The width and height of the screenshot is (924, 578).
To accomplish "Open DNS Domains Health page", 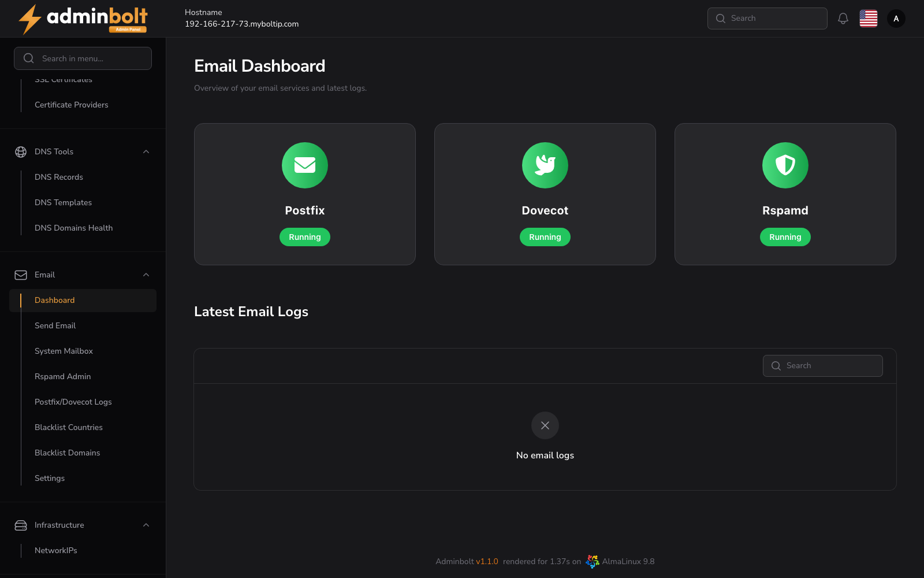I will click(83, 228).
